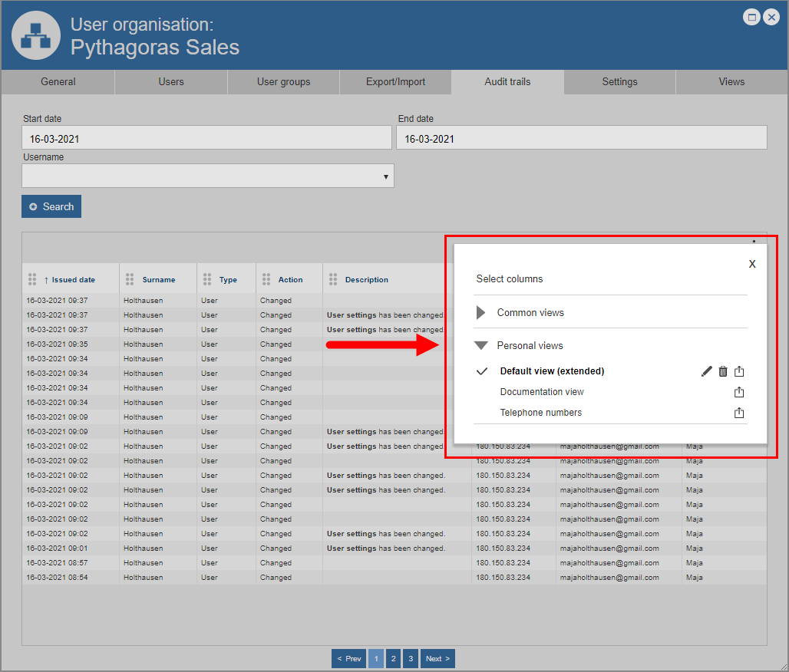789x672 pixels.
Task: Edit the Default view (extended) with pencil icon
Action: tap(706, 371)
